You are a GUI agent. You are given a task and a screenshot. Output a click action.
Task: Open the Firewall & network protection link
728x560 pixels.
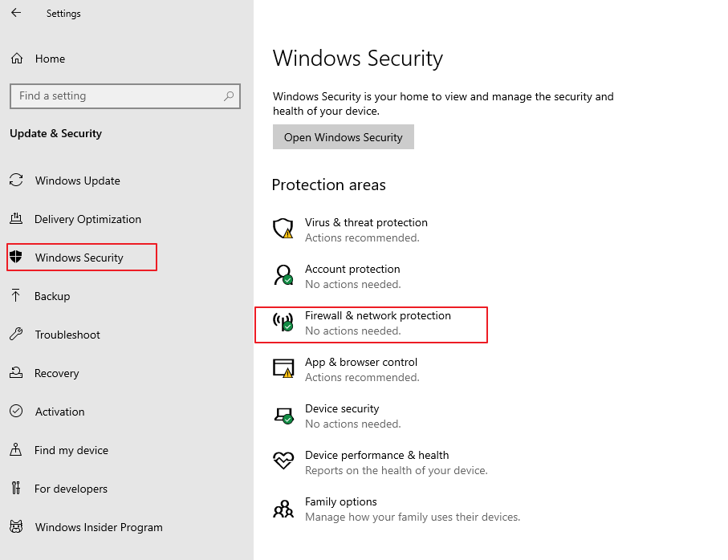(377, 316)
